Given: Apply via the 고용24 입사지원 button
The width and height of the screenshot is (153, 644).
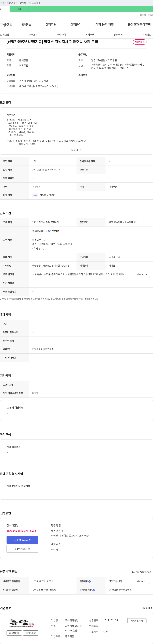Looking at the screenshot, I should (x=22, y=540).
